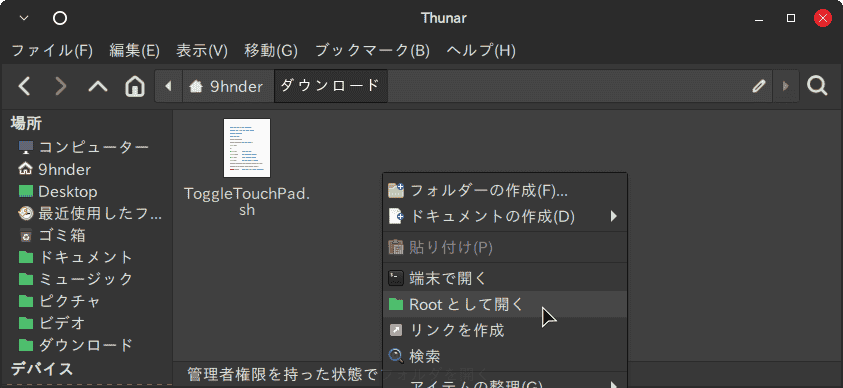Click the search magnifier icon in toolbar

817,85
